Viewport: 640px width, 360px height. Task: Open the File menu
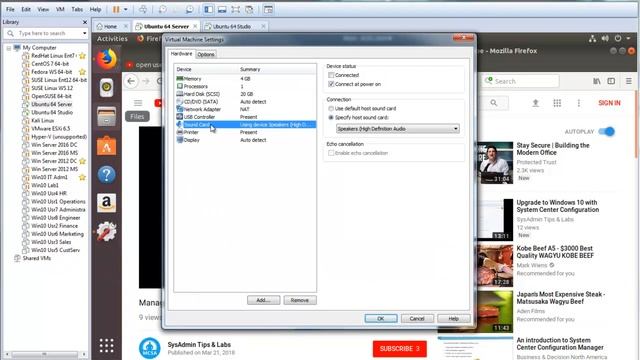10,9
